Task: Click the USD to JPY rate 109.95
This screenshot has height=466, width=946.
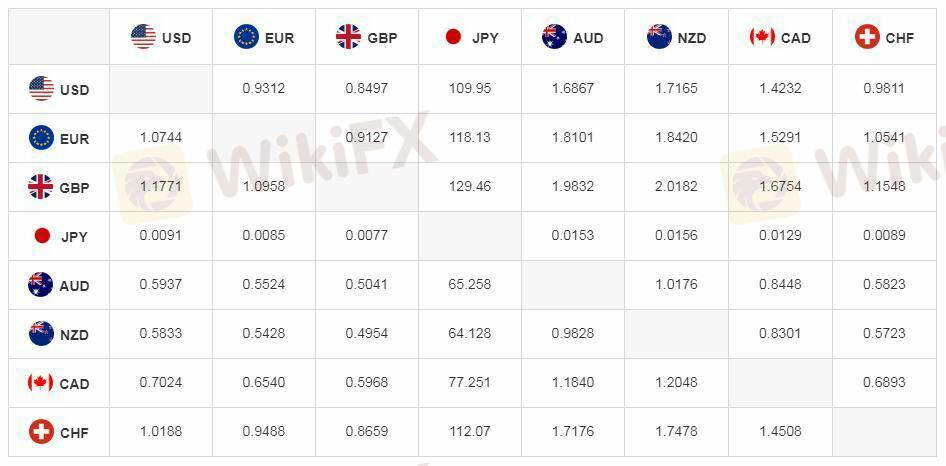Action: point(470,88)
